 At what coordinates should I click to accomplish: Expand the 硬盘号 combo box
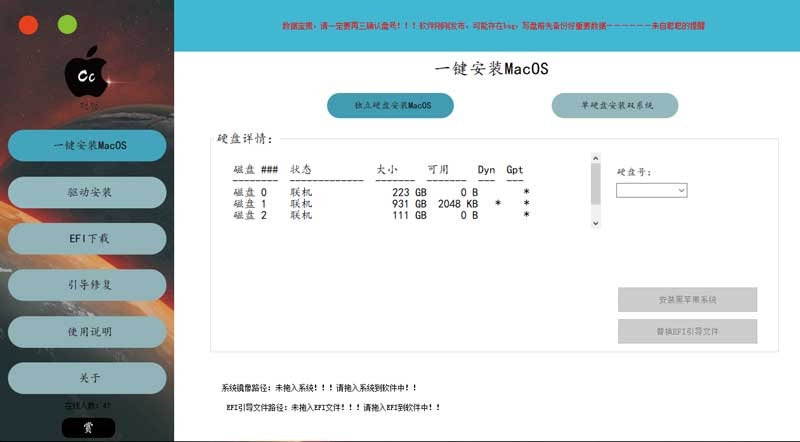click(652, 190)
